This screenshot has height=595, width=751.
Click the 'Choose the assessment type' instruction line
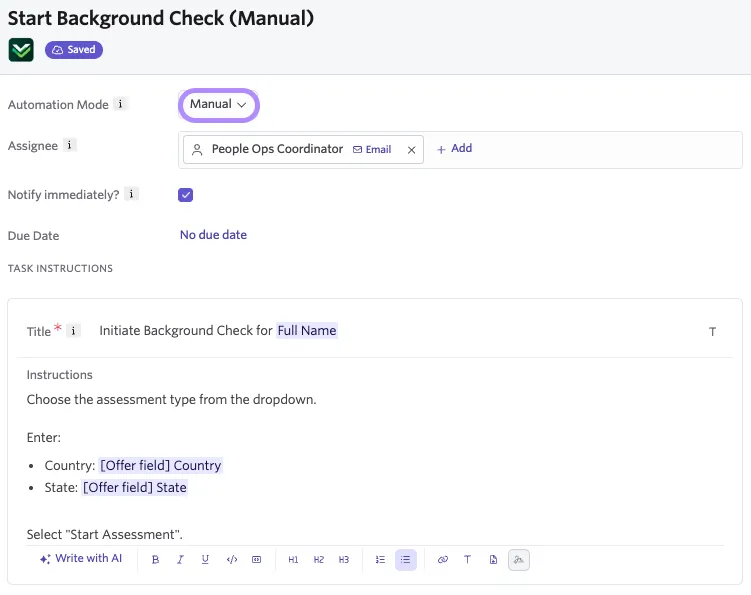171,400
